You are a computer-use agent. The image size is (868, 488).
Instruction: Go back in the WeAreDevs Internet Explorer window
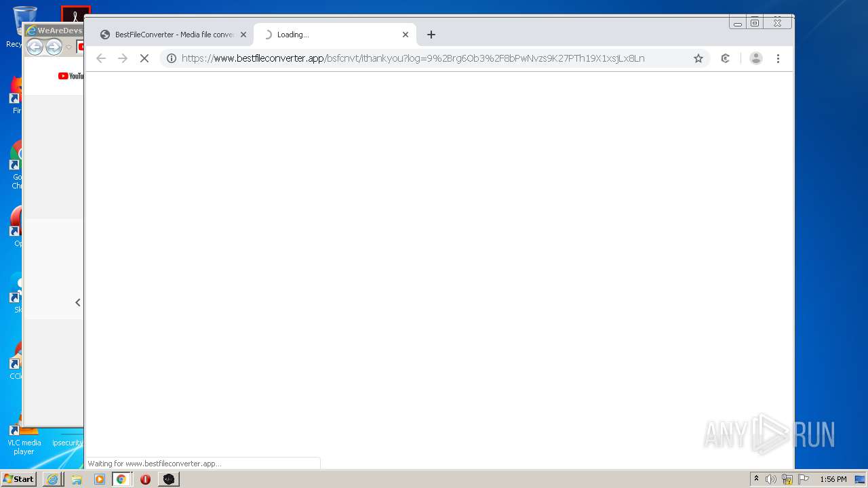tap(35, 47)
